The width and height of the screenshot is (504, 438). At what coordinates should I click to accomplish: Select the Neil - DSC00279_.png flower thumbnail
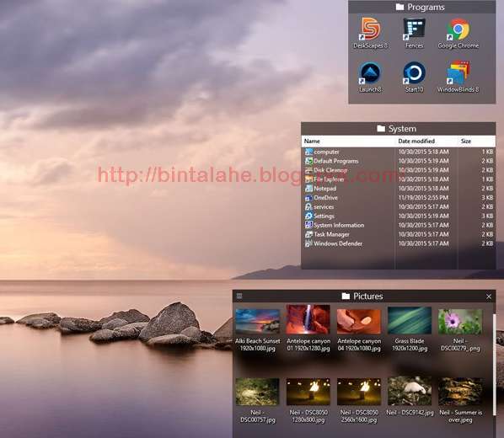[x=460, y=322]
